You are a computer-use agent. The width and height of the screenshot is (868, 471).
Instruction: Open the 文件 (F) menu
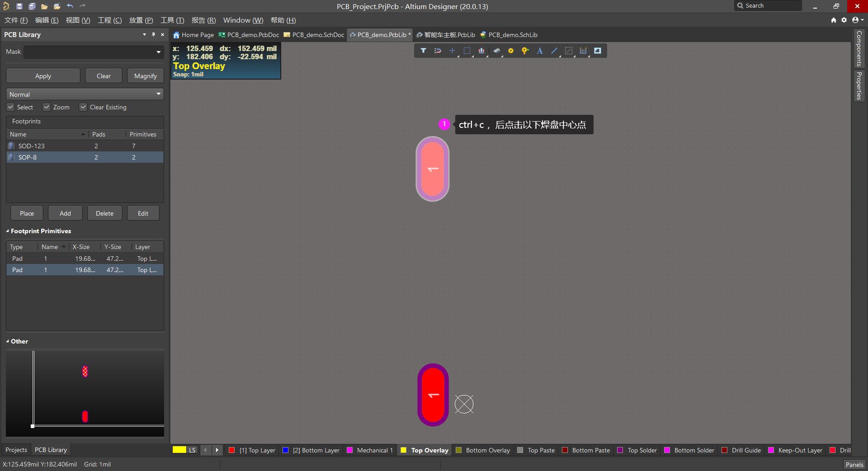[x=16, y=20]
